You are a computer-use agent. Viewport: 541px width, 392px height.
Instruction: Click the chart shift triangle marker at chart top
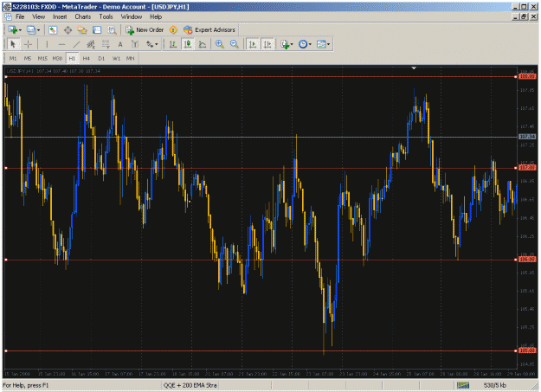pos(414,68)
